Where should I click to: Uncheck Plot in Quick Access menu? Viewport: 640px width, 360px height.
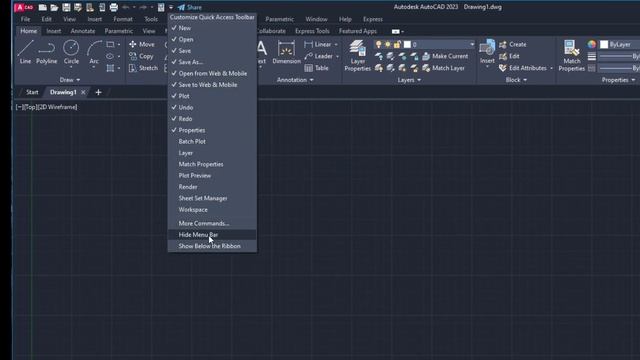pos(212,96)
